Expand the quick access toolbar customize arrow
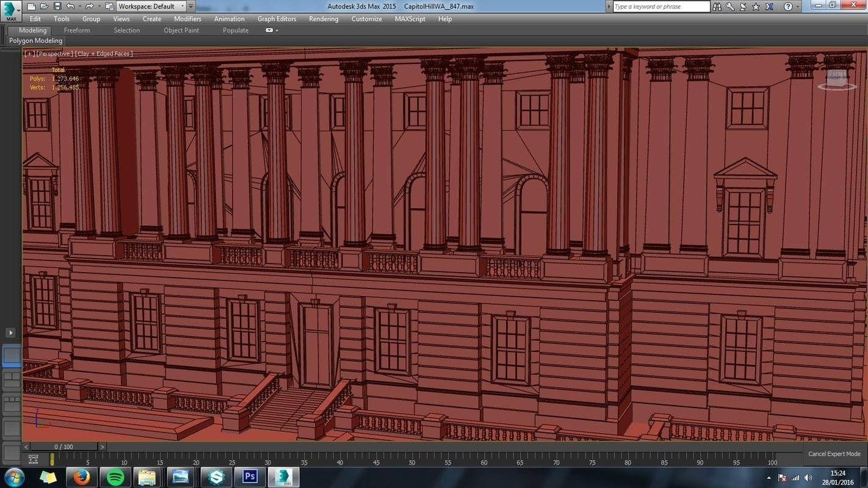Image resolution: width=868 pixels, height=488 pixels. click(x=191, y=6)
